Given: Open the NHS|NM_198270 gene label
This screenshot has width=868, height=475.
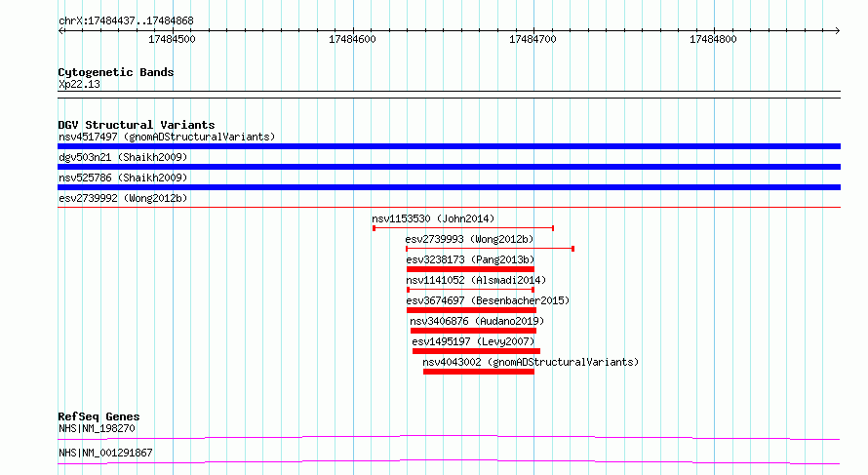Looking at the screenshot, I should point(97,428).
